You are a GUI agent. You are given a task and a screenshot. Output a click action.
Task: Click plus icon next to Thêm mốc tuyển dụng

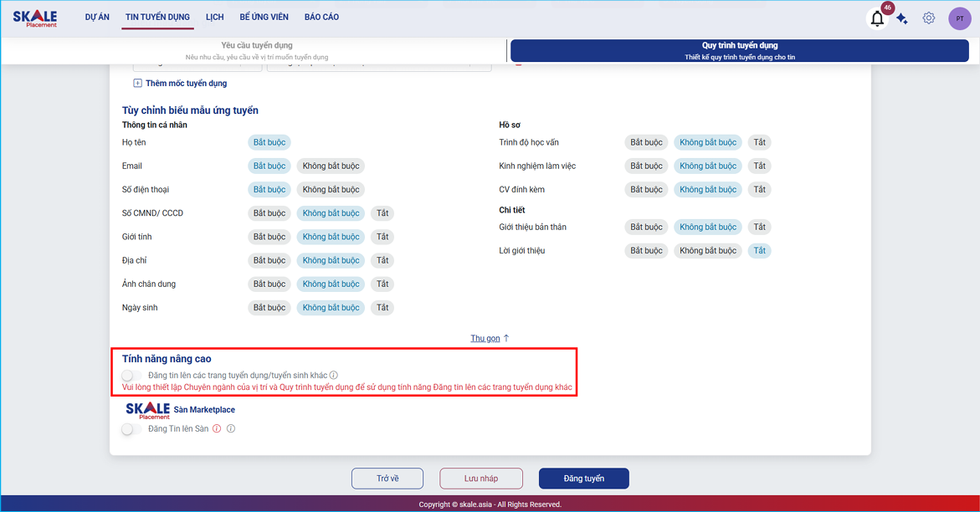click(138, 84)
